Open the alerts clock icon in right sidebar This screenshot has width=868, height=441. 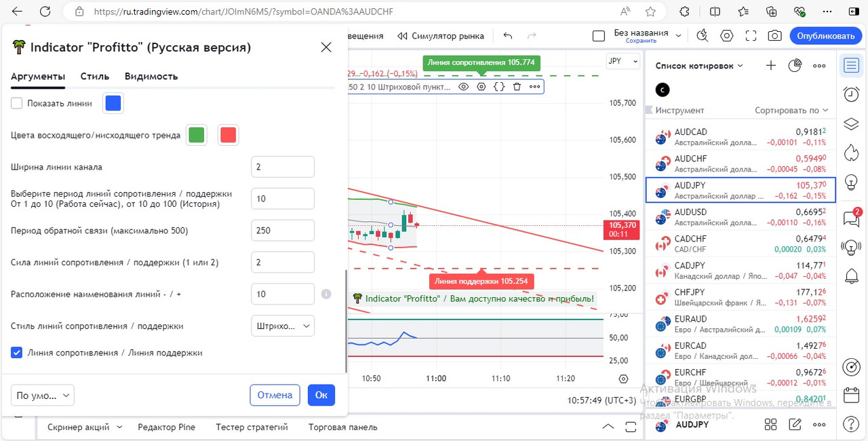[x=851, y=94]
